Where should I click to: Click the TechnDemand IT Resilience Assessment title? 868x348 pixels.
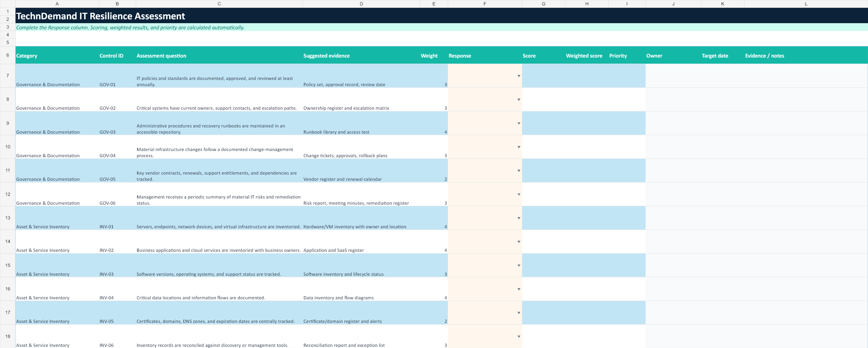click(x=100, y=16)
